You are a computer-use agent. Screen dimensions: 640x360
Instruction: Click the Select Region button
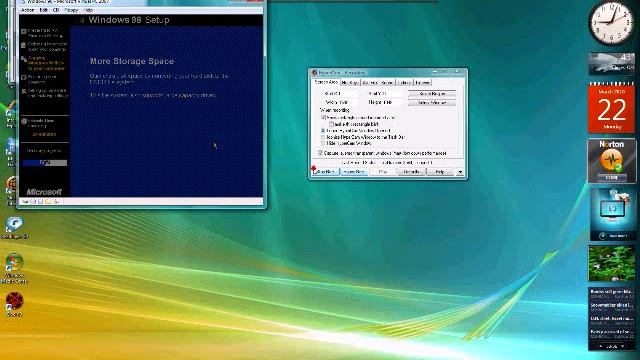click(432, 94)
